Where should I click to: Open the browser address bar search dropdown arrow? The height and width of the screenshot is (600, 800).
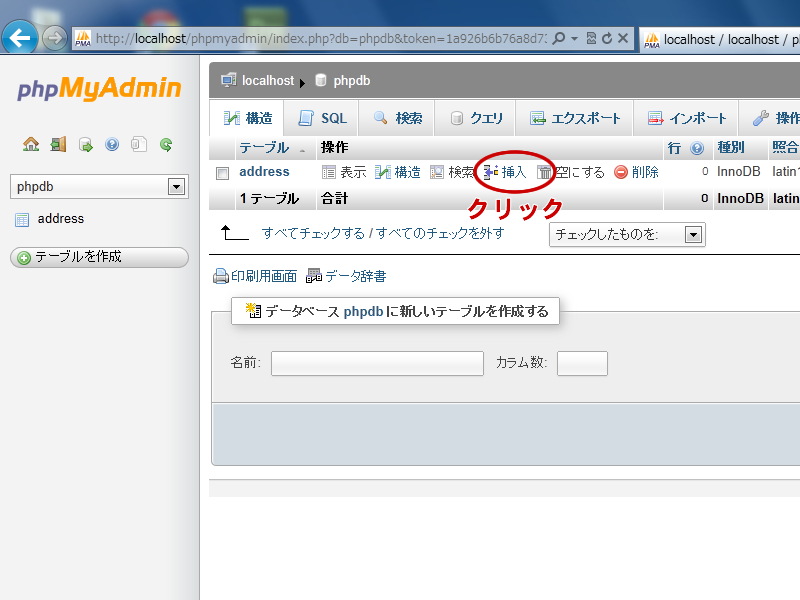pyautogui.click(x=574, y=39)
